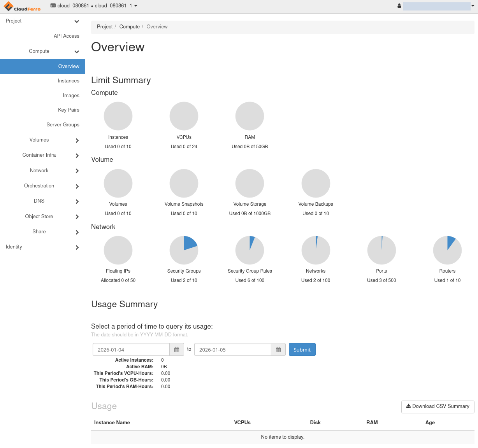This screenshot has width=478, height=448.
Task: Click the Security Groups pie chart
Action: click(184, 250)
